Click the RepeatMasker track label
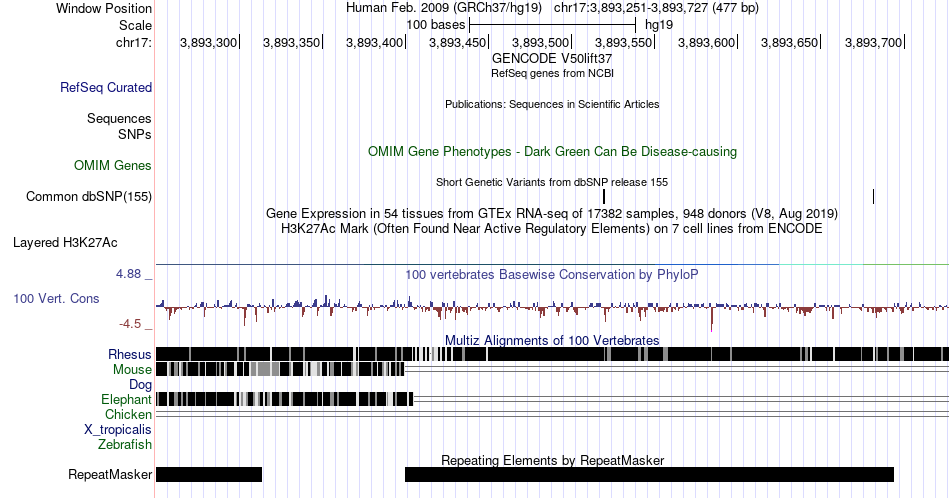 [110, 474]
